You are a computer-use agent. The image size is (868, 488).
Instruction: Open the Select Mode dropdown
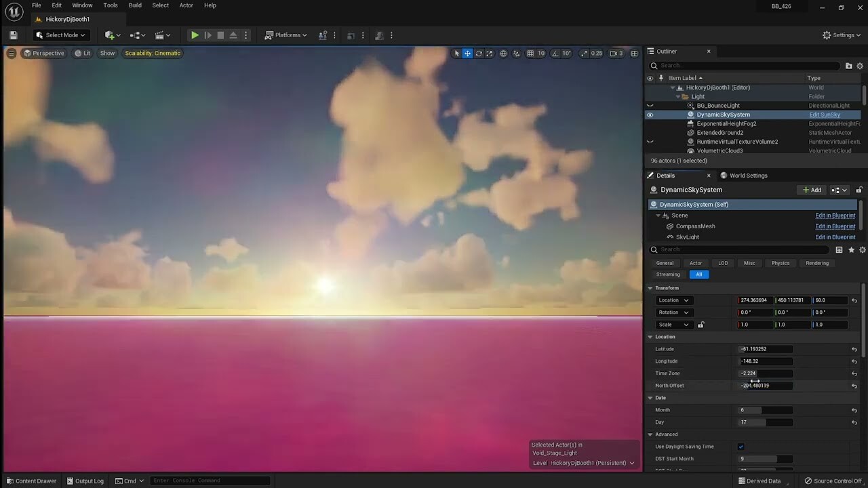[60, 35]
